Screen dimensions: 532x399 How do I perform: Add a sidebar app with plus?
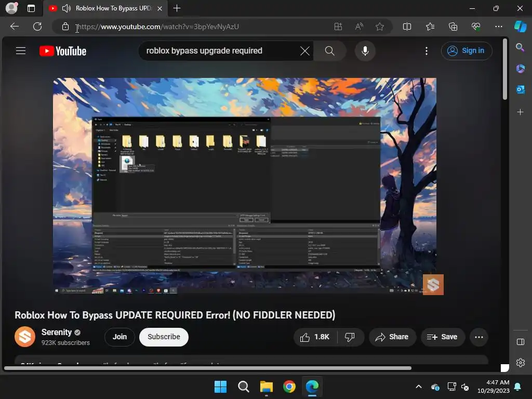(x=520, y=112)
